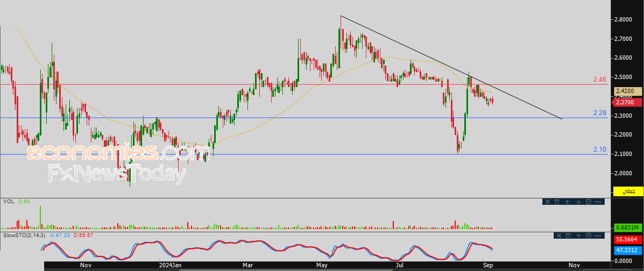Screen dimensions: 644x271
Task: Maximize the VOL indicator panel
Action: 557,202
